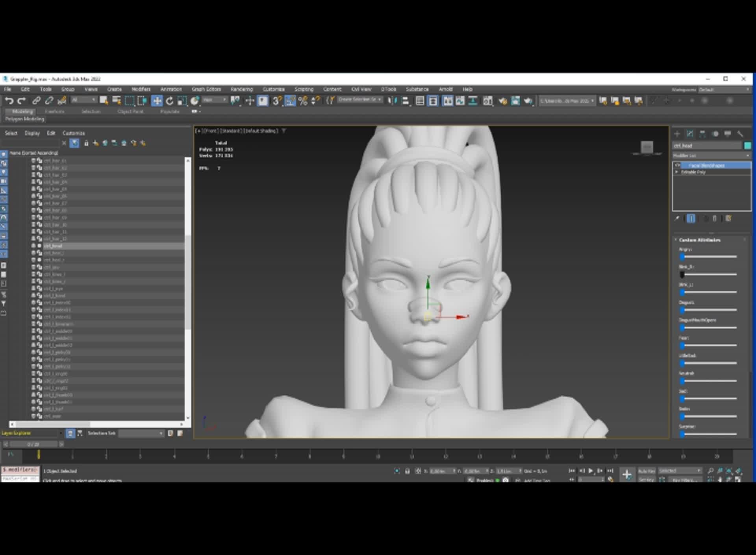The width and height of the screenshot is (756, 555).
Task: Click the Set Key button
Action: tap(646, 479)
